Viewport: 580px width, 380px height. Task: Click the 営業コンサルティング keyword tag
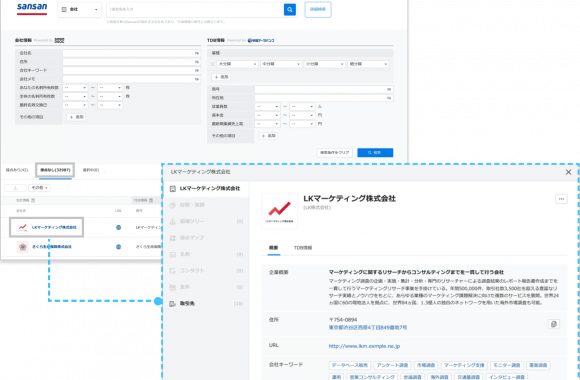(x=372, y=377)
